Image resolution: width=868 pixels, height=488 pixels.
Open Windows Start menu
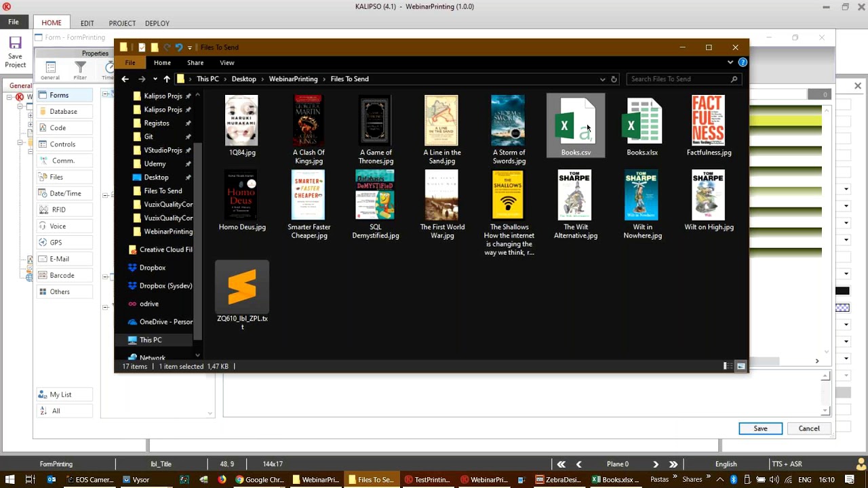point(9,480)
